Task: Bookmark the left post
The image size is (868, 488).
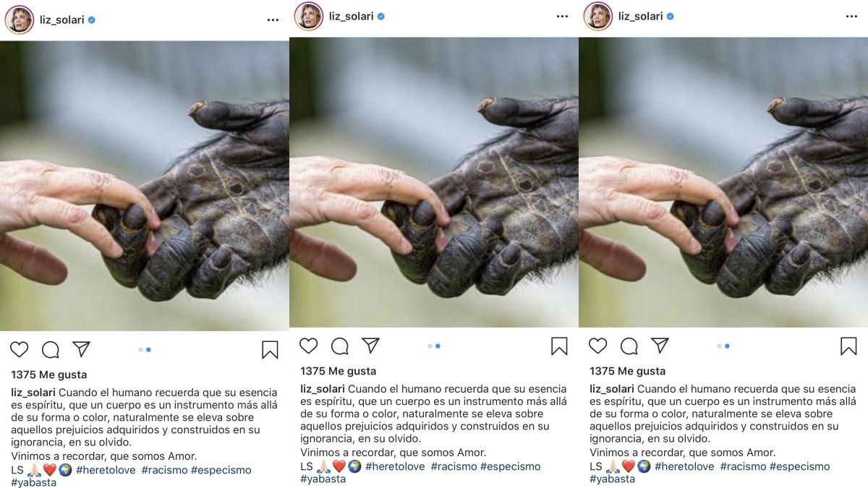Action: 270,350
